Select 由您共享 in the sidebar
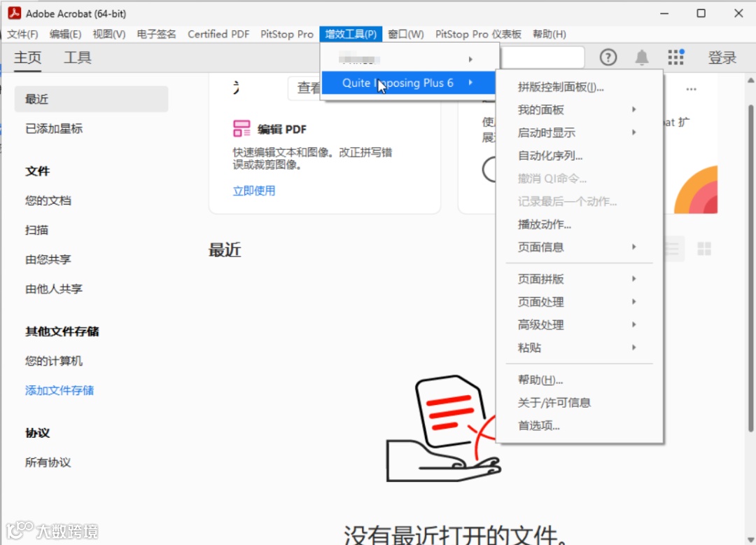 pos(48,259)
